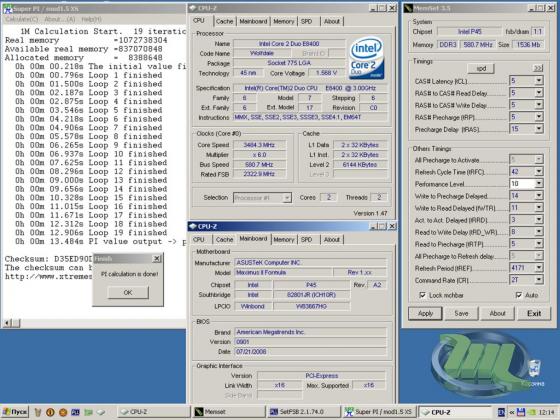Click the green quick launch icon
Viewport: 560px width, 420px height.
[x=88, y=412]
